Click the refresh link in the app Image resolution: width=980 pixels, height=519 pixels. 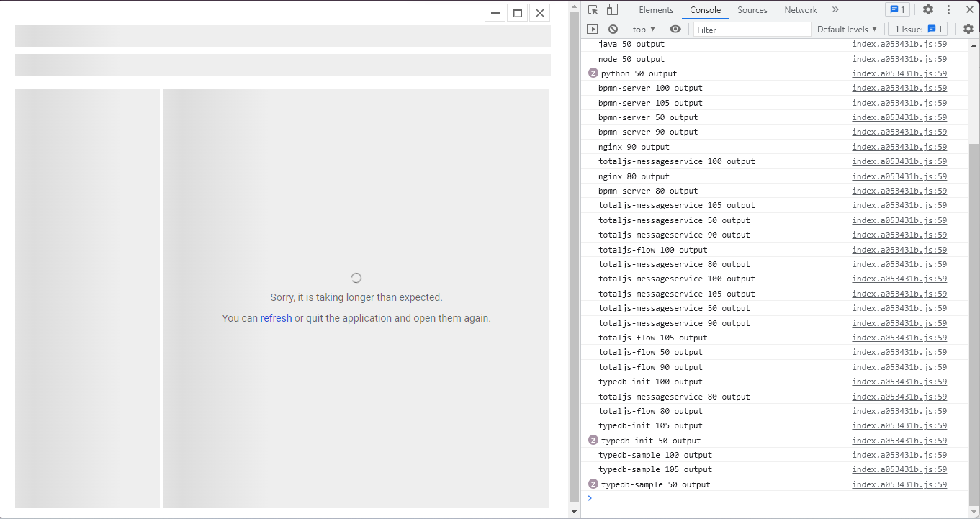tap(276, 317)
